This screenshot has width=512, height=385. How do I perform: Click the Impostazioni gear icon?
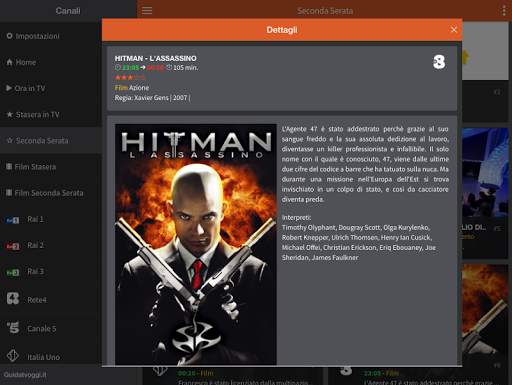[9, 36]
